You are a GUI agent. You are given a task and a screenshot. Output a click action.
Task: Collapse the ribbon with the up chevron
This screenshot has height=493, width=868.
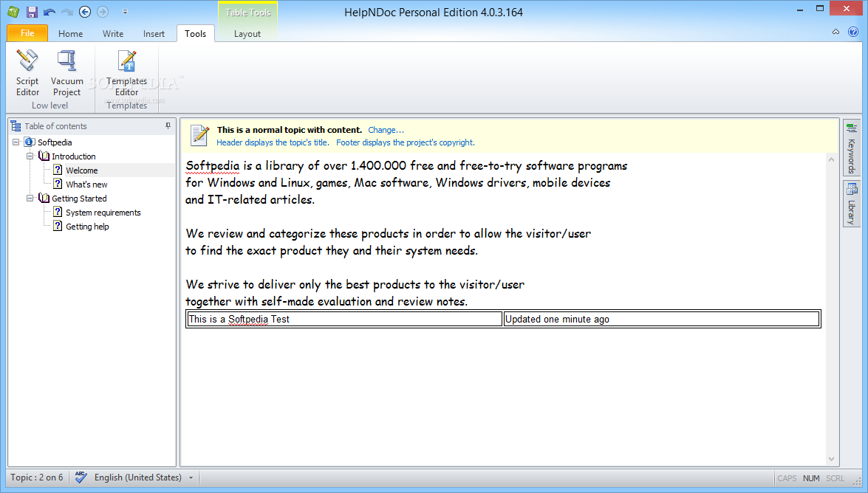click(836, 32)
